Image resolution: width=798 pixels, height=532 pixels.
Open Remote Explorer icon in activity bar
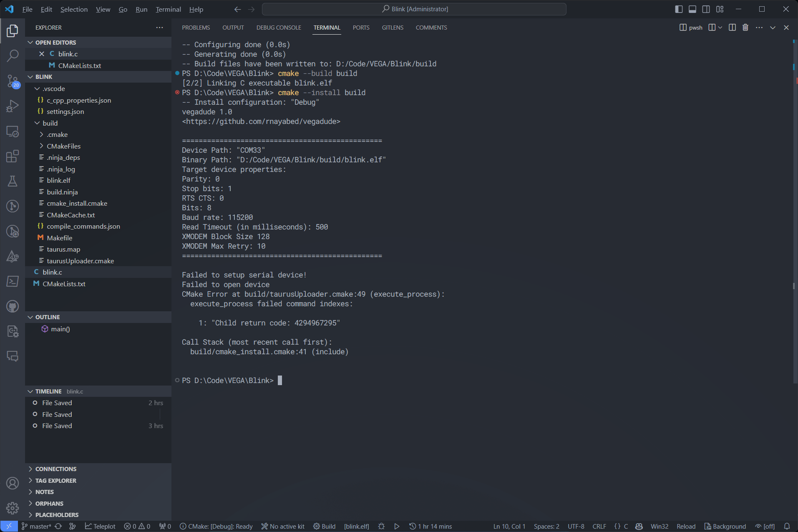point(13,131)
